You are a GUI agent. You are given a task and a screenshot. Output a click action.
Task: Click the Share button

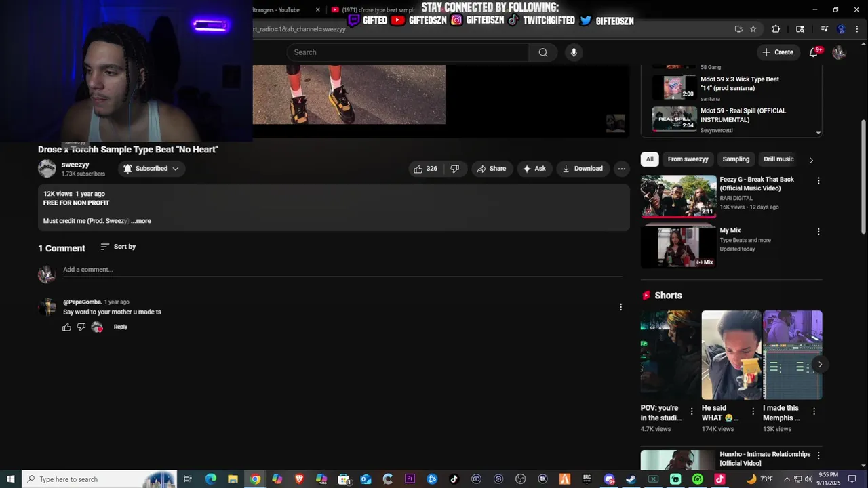coord(492,169)
